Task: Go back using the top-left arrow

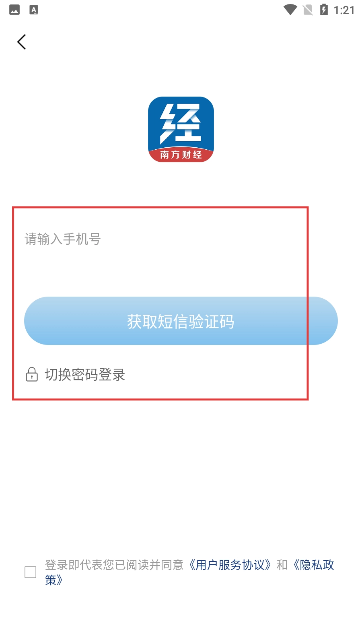Action: pos(22,42)
